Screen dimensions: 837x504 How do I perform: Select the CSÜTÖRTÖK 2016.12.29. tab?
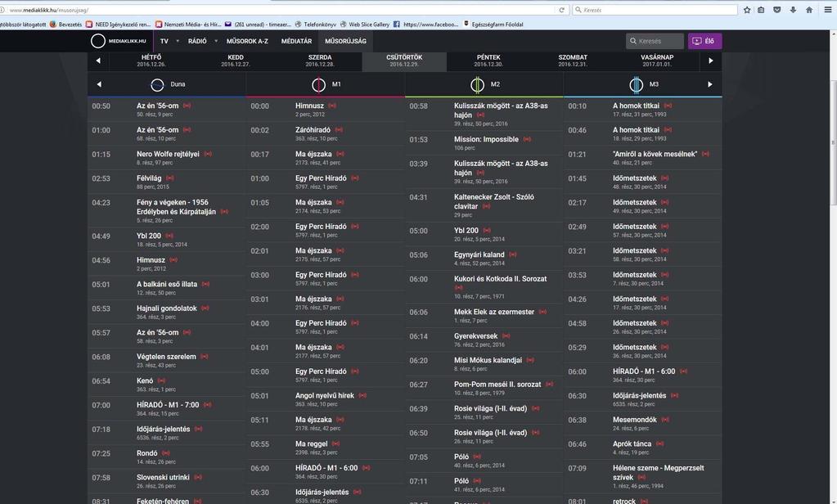404,61
